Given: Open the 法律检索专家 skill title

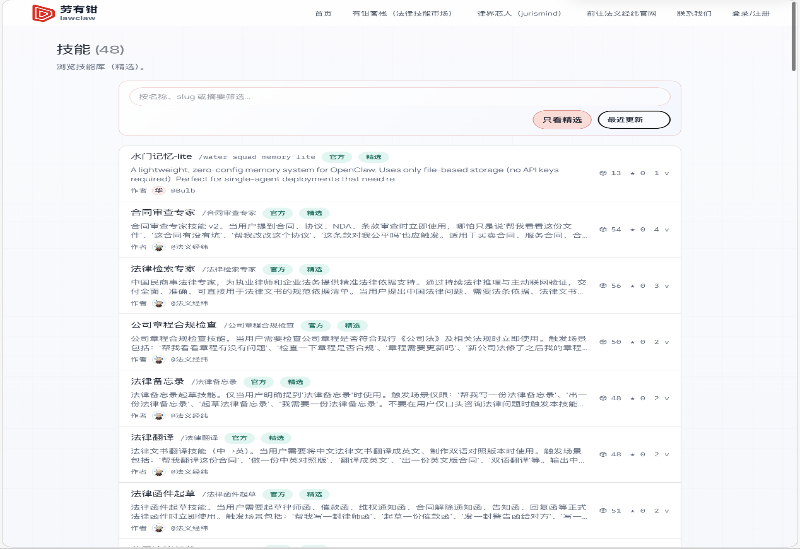Looking at the screenshot, I should [163, 269].
